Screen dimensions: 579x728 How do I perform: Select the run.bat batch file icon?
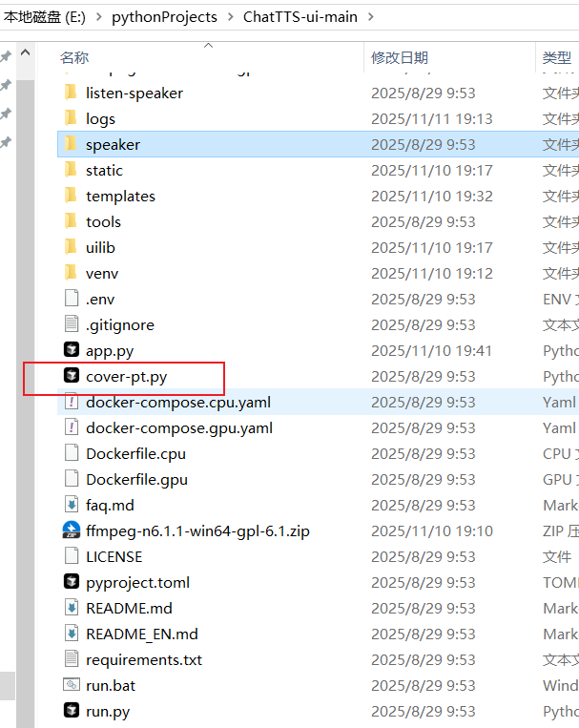(72, 685)
